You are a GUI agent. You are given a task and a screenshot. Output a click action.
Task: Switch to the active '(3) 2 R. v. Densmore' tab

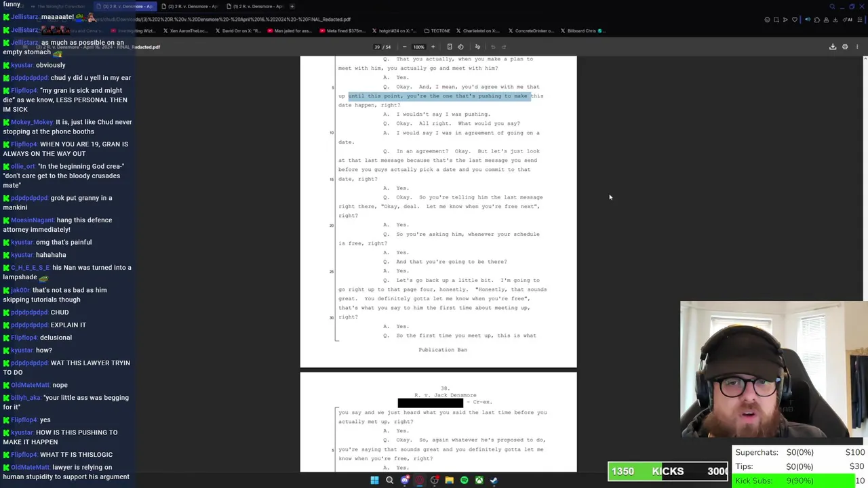click(x=127, y=6)
